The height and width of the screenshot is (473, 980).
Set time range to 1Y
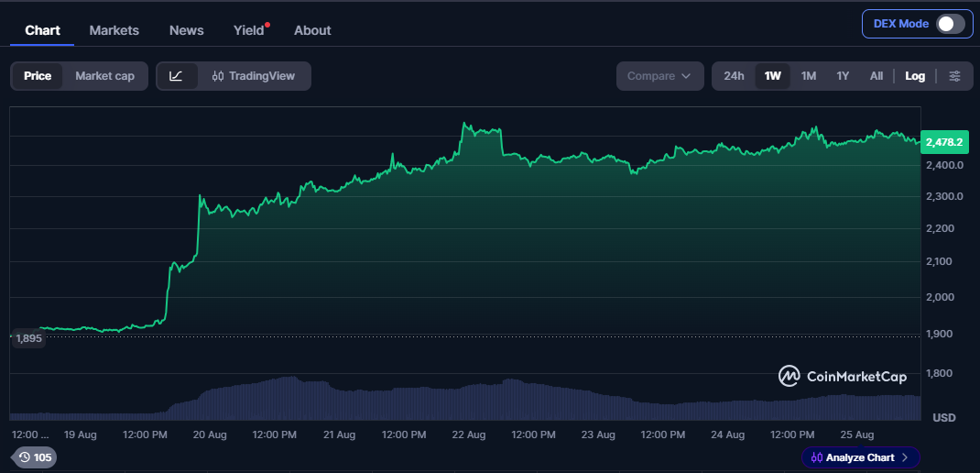[843, 76]
